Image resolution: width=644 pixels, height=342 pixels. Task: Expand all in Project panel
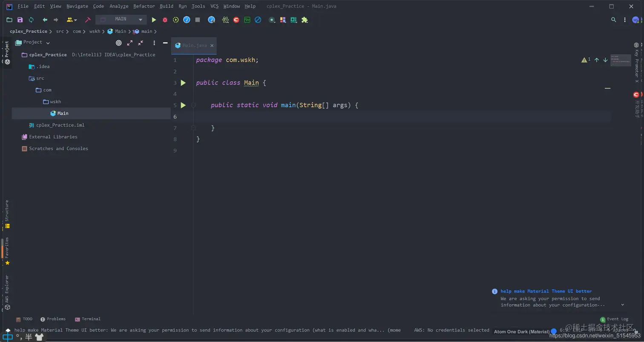click(129, 43)
